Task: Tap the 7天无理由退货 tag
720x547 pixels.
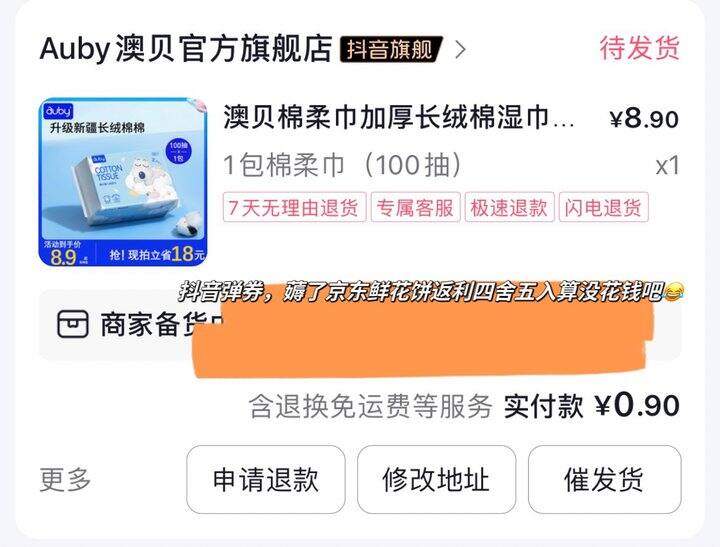Action: click(294, 208)
